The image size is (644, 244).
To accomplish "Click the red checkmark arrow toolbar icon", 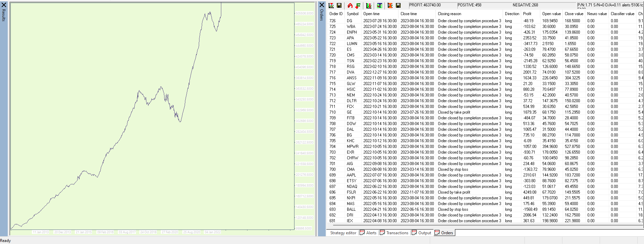I will [x=350, y=5].
